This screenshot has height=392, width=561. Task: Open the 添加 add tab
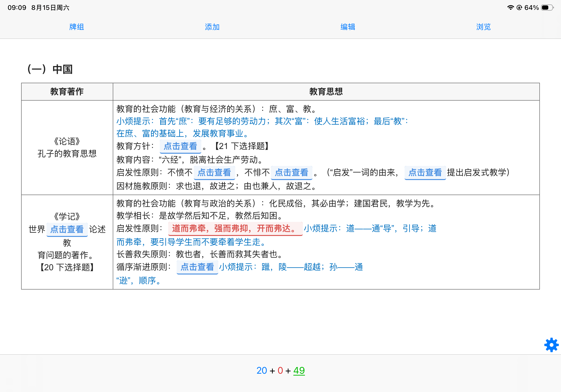(x=212, y=27)
